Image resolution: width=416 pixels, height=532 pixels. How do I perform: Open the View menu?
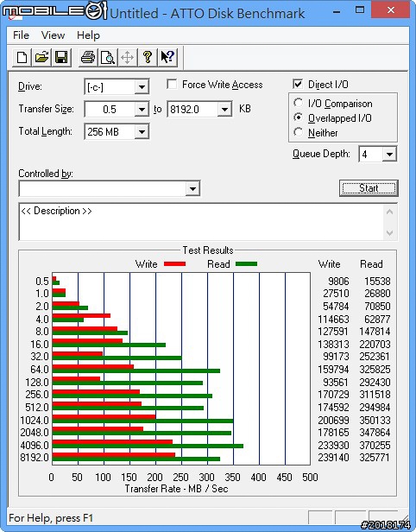[x=53, y=35]
